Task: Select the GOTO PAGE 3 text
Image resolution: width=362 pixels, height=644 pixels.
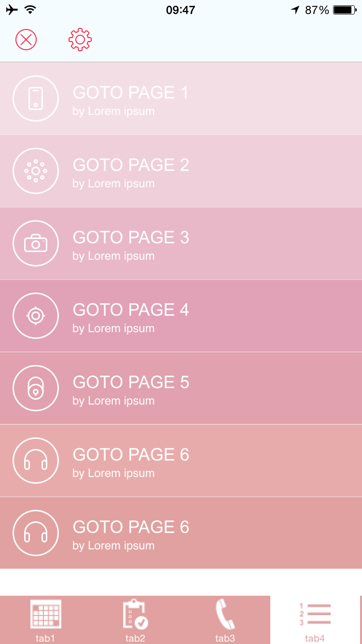Action: coord(131,237)
